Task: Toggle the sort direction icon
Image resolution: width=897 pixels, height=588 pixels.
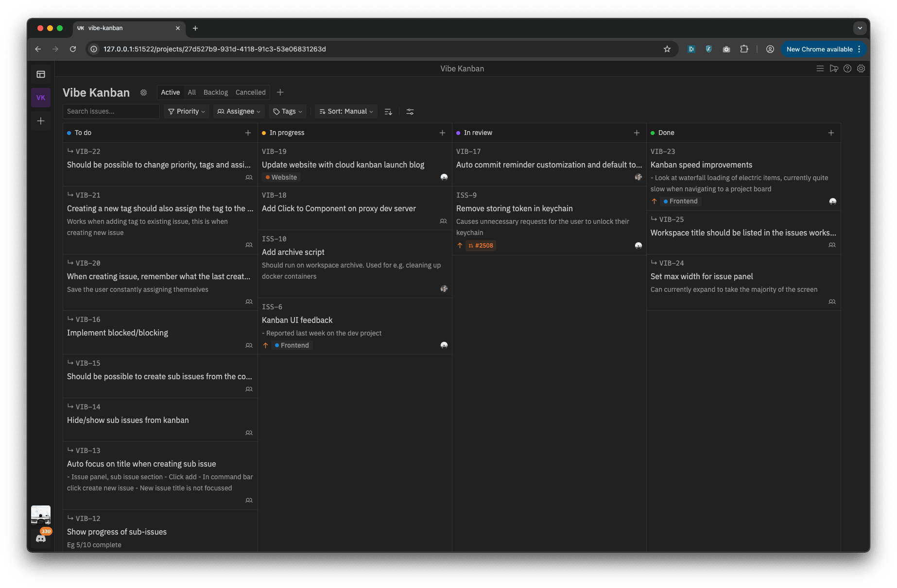Action: (x=388, y=112)
